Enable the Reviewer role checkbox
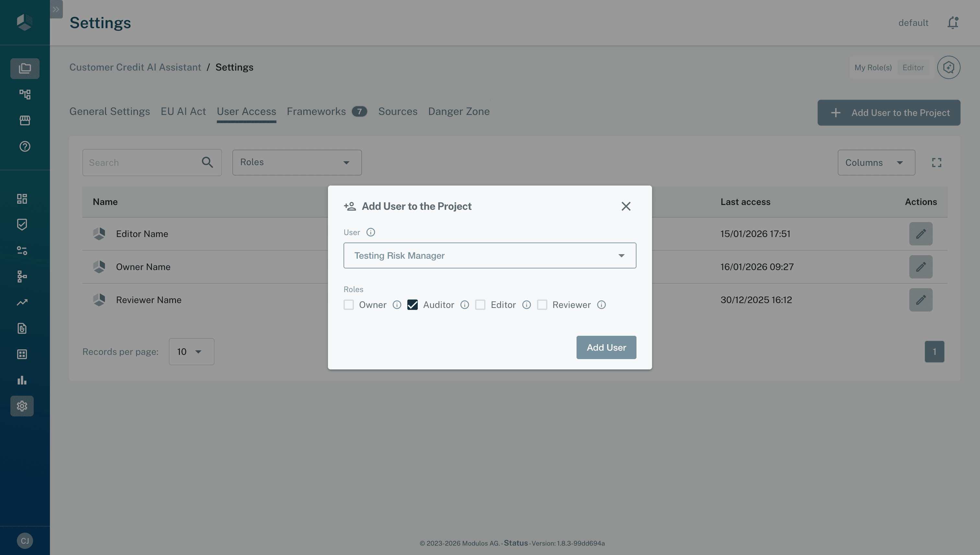The image size is (980, 555). click(542, 305)
